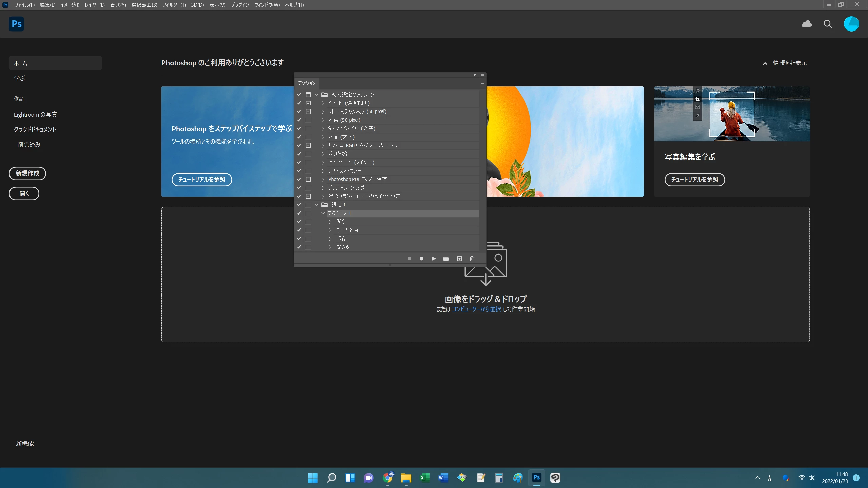This screenshot has height=488, width=868.
Task: Click the Stop recording square icon
Action: point(409,259)
